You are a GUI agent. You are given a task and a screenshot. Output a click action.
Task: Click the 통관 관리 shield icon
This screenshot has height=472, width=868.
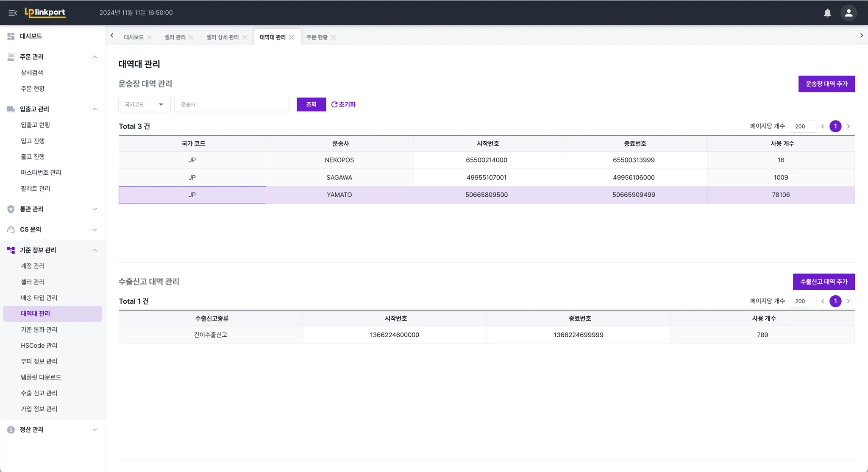tap(11, 209)
